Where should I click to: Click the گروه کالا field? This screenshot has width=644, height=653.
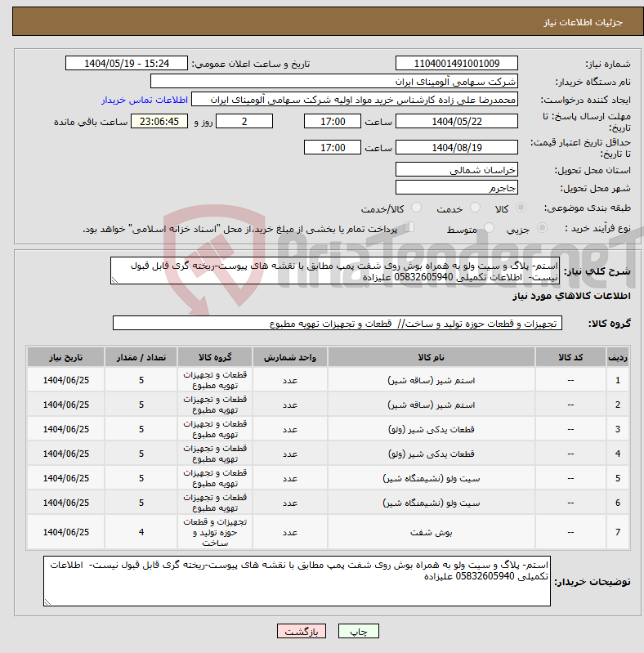[338, 323]
